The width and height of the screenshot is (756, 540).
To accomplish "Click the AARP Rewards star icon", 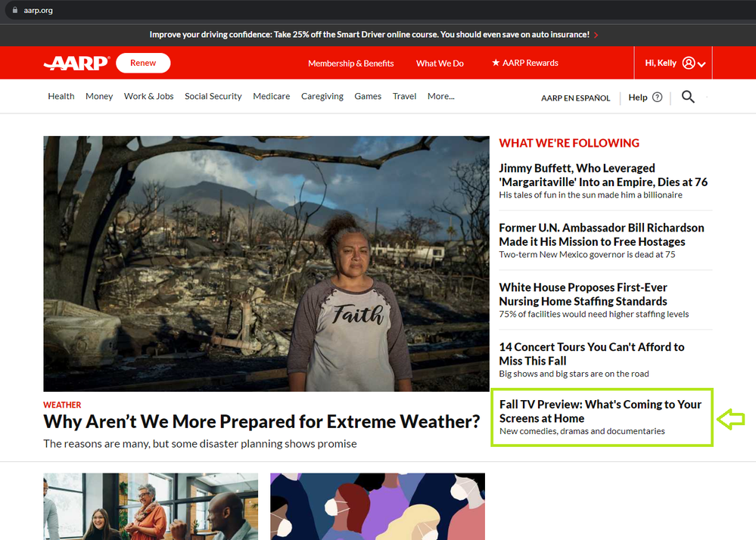I will click(x=496, y=63).
